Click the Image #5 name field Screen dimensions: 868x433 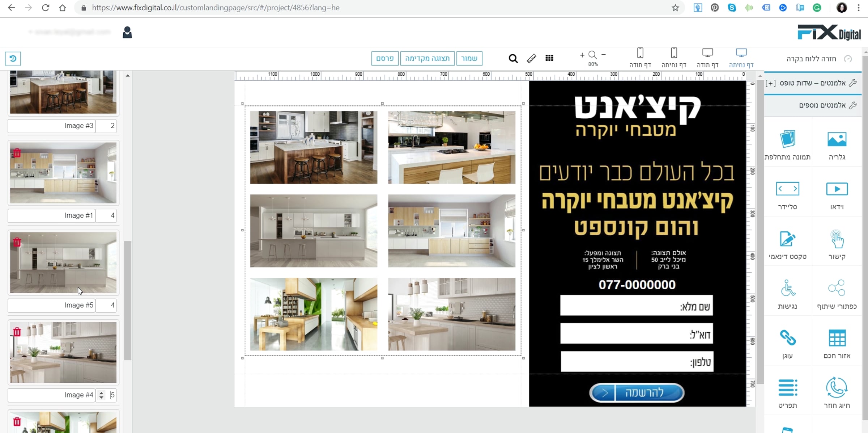(51, 305)
